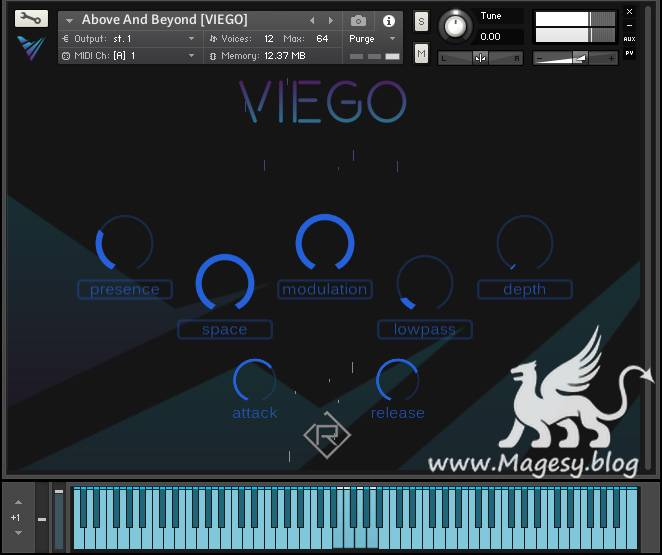Toggle PV button in instrument header

(x=629, y=53)
